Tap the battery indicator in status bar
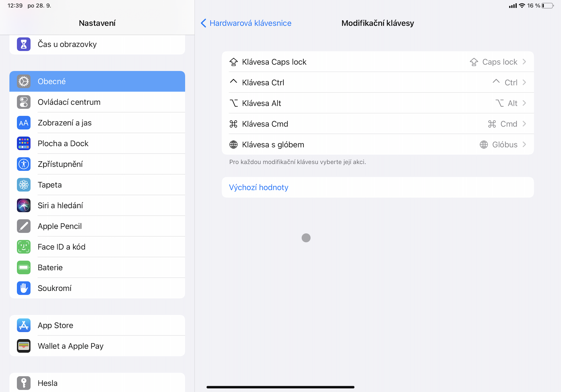The image size is (561, 392). click(x=548, y=6)
